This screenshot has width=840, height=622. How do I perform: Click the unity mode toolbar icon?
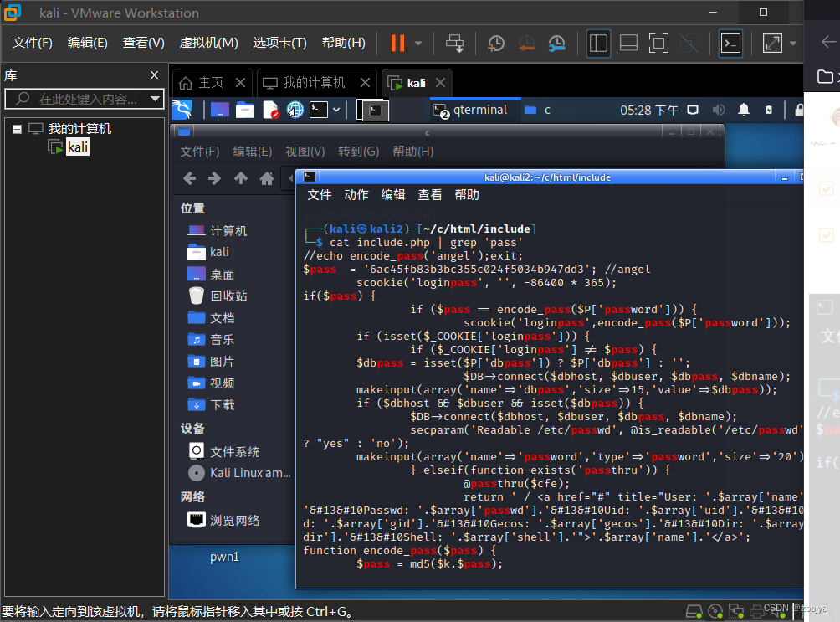pos(689,43)
